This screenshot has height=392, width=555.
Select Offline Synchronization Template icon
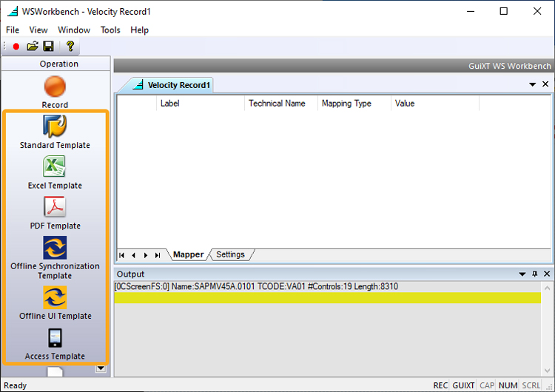(55, 248)
